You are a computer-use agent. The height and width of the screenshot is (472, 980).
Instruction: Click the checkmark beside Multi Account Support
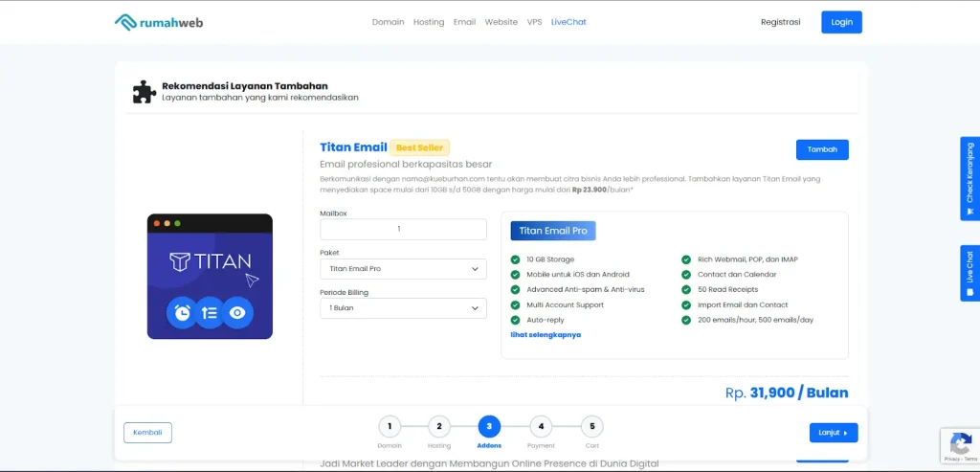tap(515, 305)
